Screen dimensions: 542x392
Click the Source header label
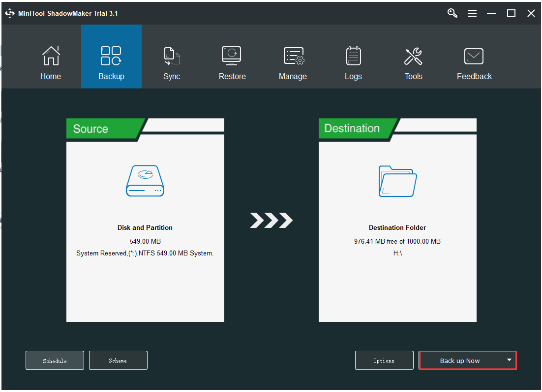pos(90,129)
